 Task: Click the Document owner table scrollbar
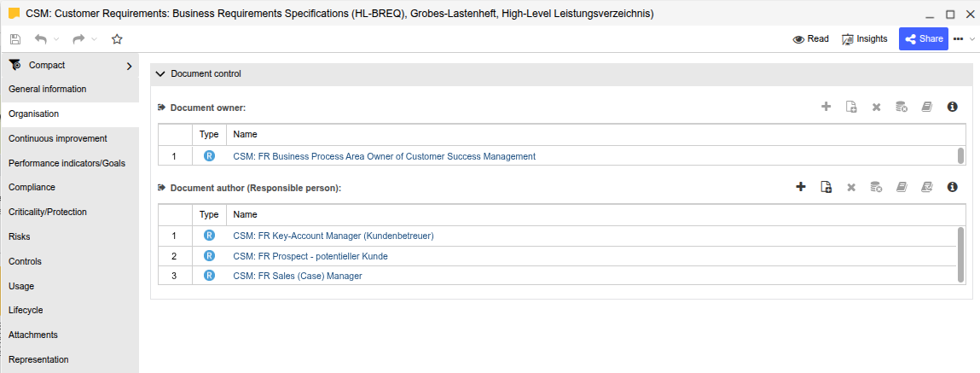pyautogui.click(x=961, y=156)
